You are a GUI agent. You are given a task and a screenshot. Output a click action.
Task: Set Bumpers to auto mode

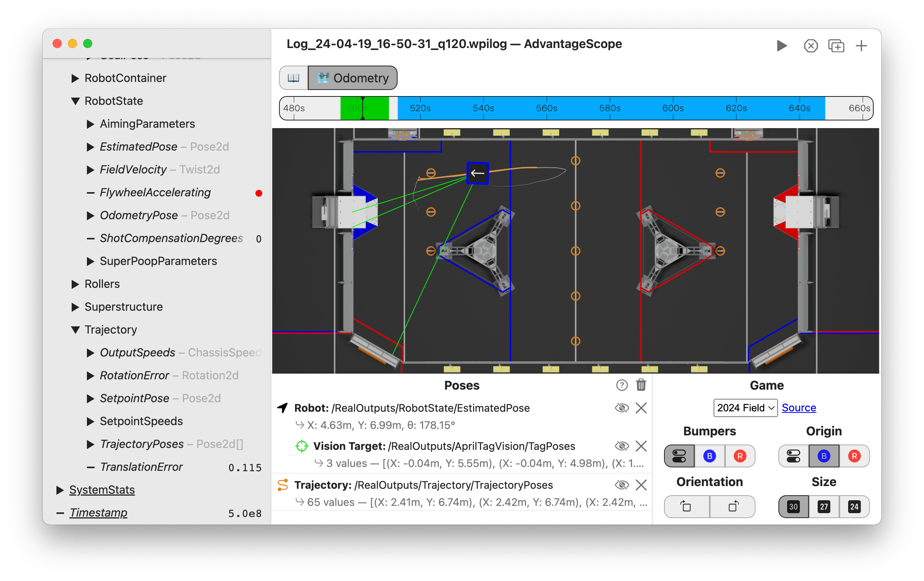pos(679,456)
